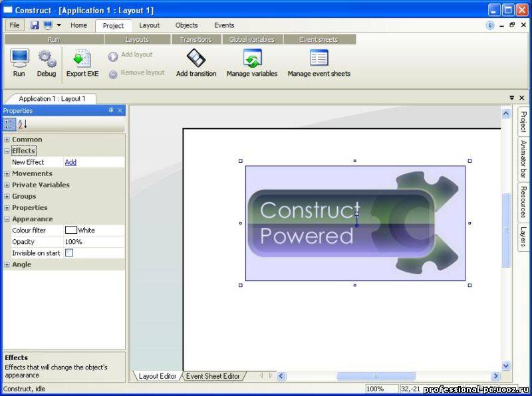Select the Layout Editor bottom tab
The height and width of the screenshot is (396, 532).
click(158, 376)
